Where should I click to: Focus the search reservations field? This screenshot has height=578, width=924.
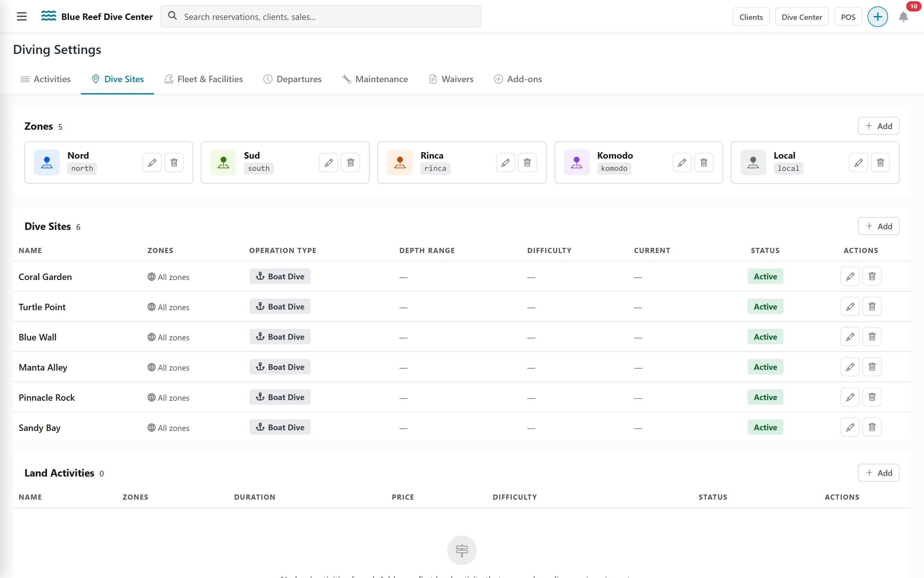point(321,17)
